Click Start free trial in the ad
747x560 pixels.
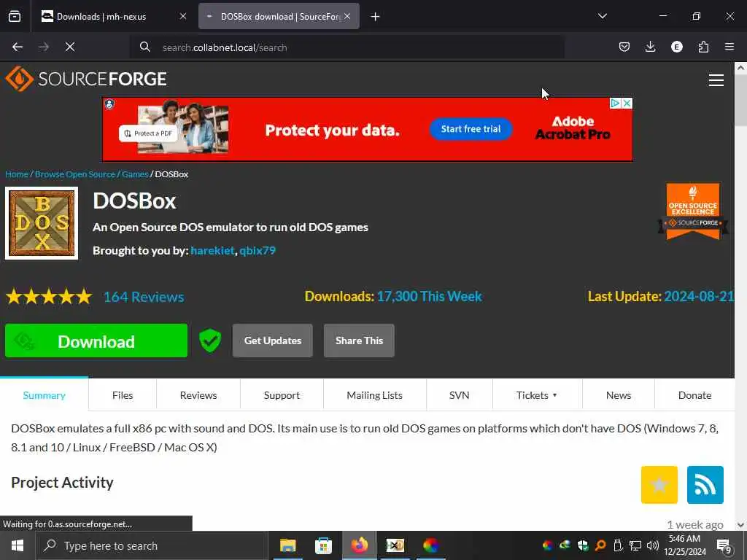(x=471, y=129)
